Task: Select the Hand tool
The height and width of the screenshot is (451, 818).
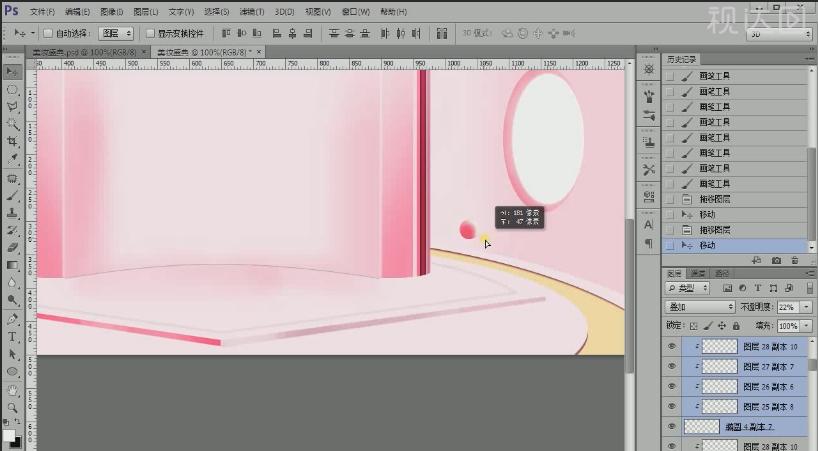Action: click(x=12, y=390)
